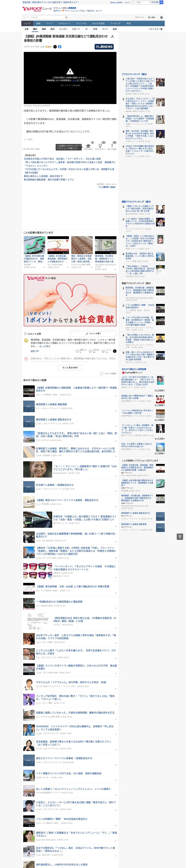Open イランの刑務所に爆撃 NHK支局長 list article
This screenshot has width=186, height=868.
(62, 819)
